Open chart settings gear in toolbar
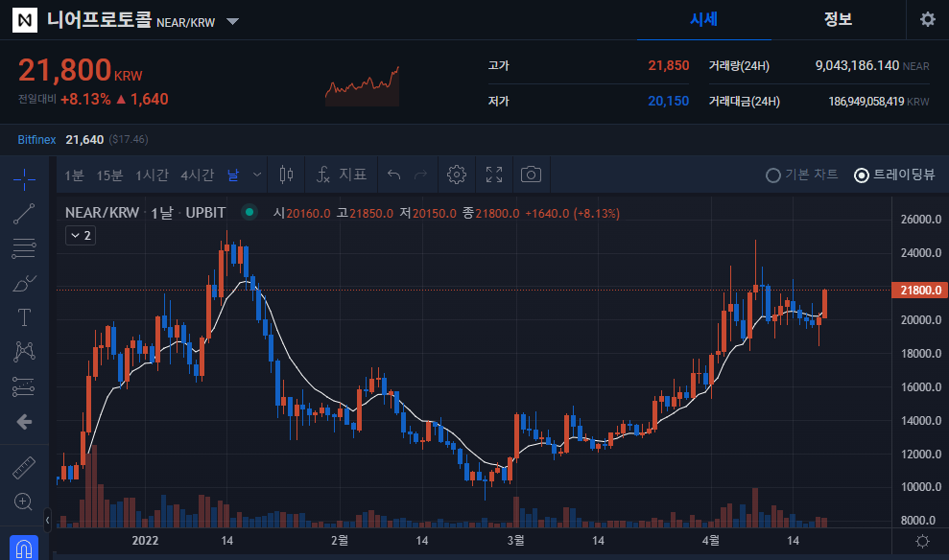This screenshot has width=949, height=560. point(457,175)
